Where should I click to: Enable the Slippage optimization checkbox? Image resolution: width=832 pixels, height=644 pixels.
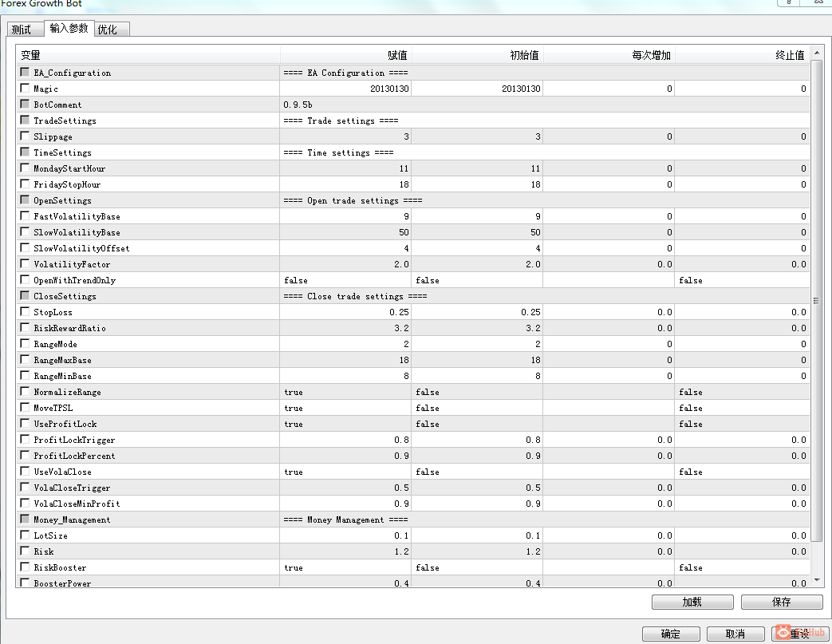pyautogui.click(x=25, y=136)
